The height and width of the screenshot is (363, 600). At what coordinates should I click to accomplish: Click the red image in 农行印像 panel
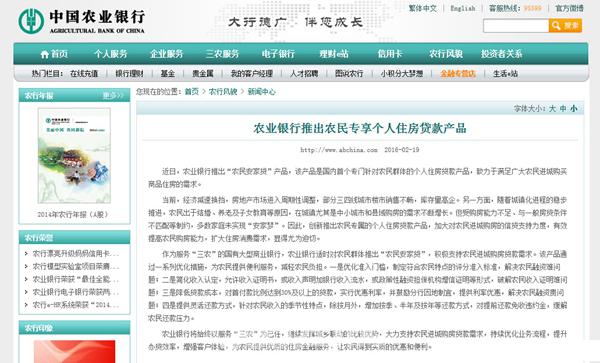[x=74, y=352]
